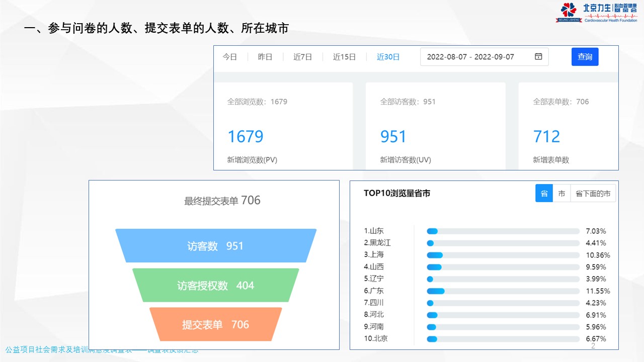
Task: Click the 上海 progress bar
Action: (503, 255)
